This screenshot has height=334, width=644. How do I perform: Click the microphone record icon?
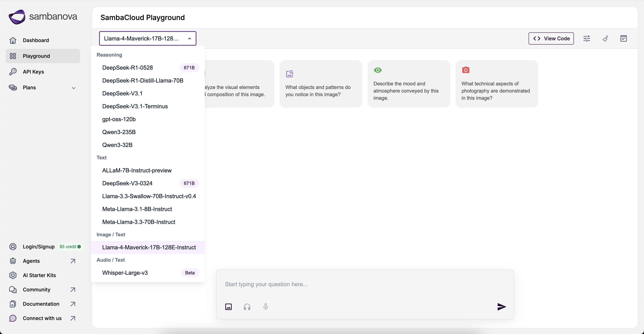[265, 306]
